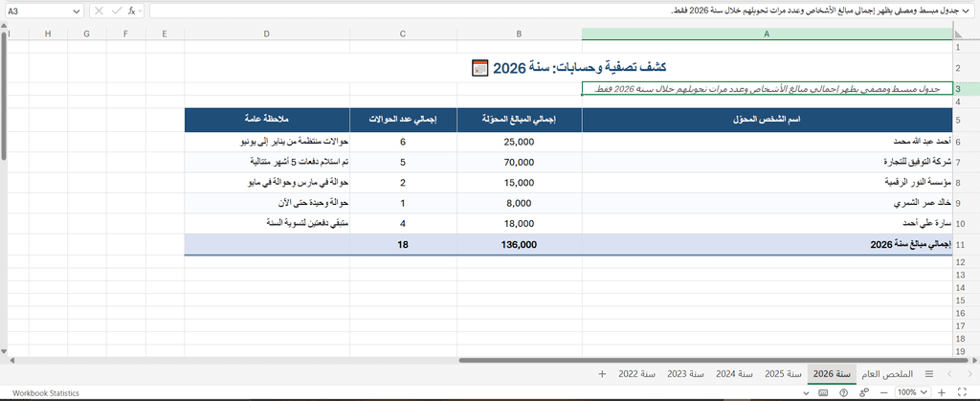Viewport: 980px width, 401px height.
Task: Select column G header
Action: (x=86, y=34)
